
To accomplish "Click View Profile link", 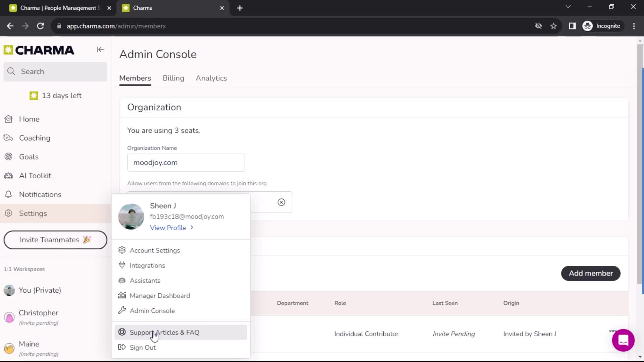I will click(x=171, y=228).
